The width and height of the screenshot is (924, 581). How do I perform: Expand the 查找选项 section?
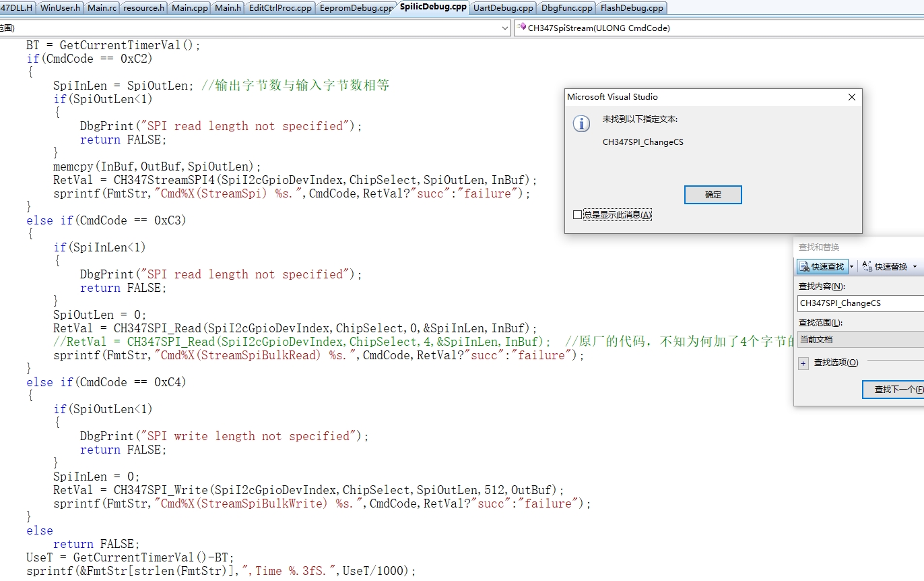pyautogui.click(x=803, y=363)
